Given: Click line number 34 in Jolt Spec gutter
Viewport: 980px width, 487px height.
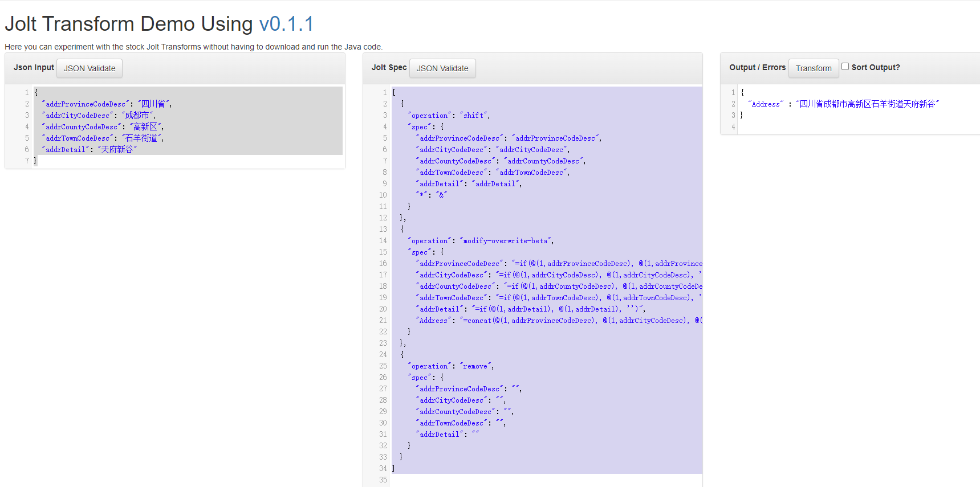Looking at the screenshot, I should pyautogui.click(x=383, y=468).
